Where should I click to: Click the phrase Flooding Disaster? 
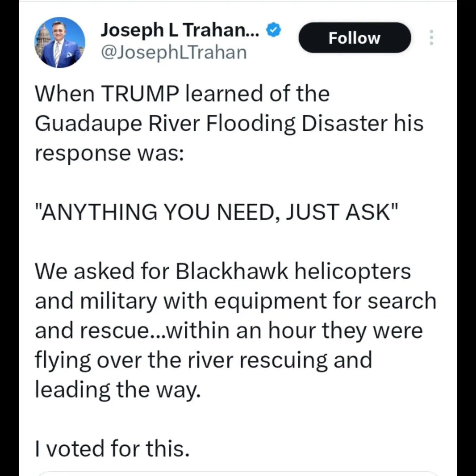pyautogui.click(x=297, y=123)
